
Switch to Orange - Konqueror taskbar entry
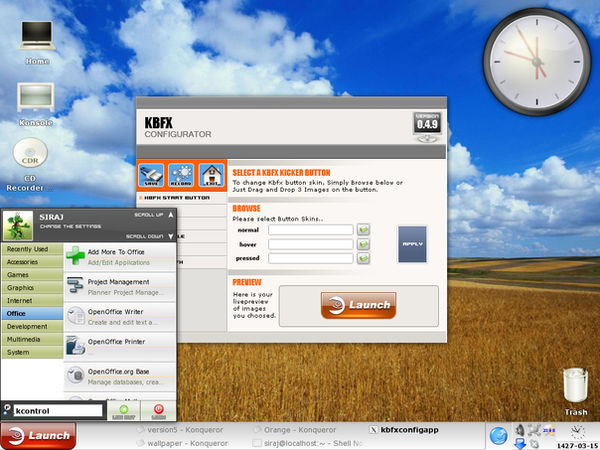coord(295,430)
